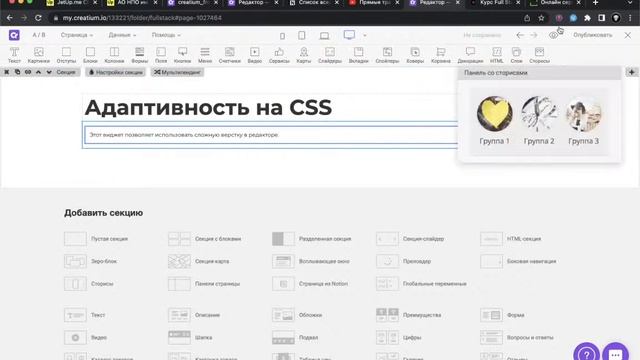Open the Группа 1 story circle
This screenshot has height=360, width=640.
pyautogui.click(x=495, y=114)
